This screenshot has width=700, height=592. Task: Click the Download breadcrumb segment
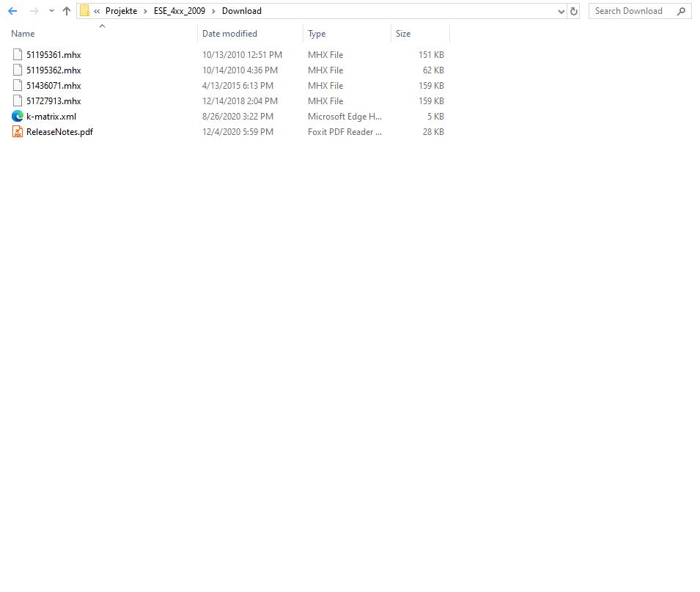[241, 11]
